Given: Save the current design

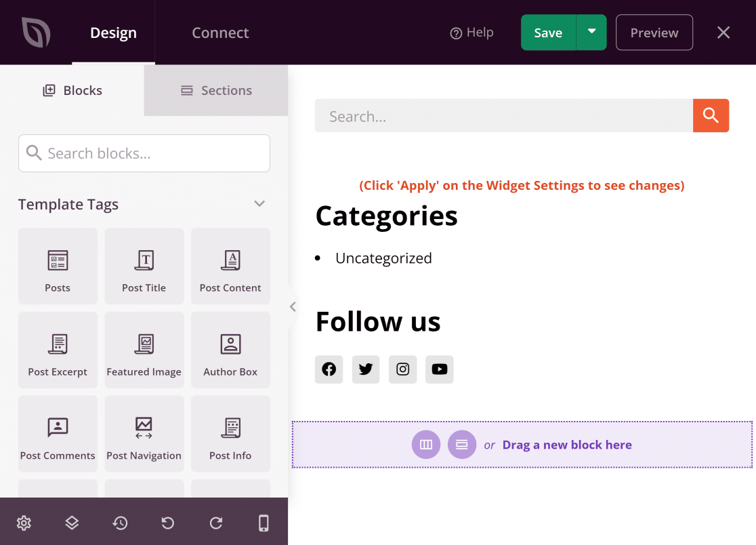Looking at the screenshot, I should click(x=548, y=32).
